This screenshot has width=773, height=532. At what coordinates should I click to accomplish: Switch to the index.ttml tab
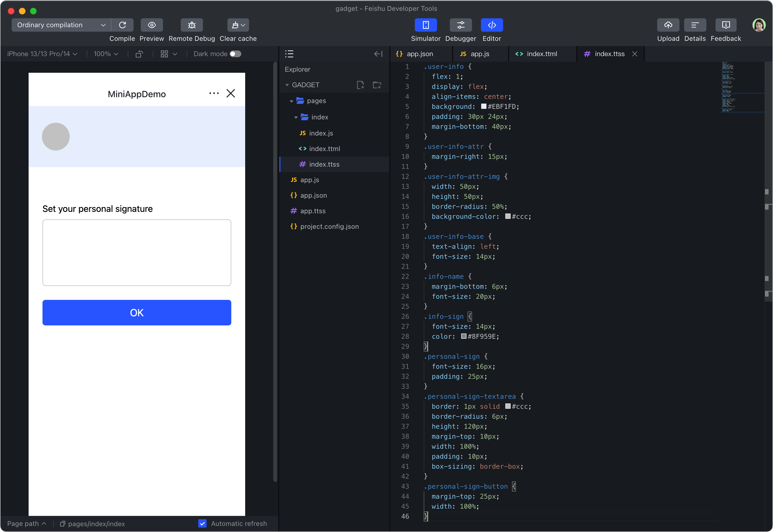tap(541, 54)
